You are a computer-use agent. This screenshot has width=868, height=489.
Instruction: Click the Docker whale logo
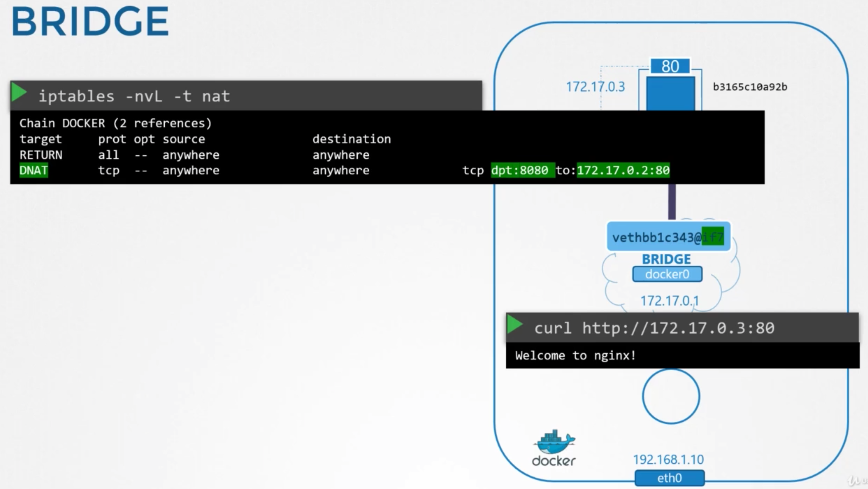coord(554,442)
